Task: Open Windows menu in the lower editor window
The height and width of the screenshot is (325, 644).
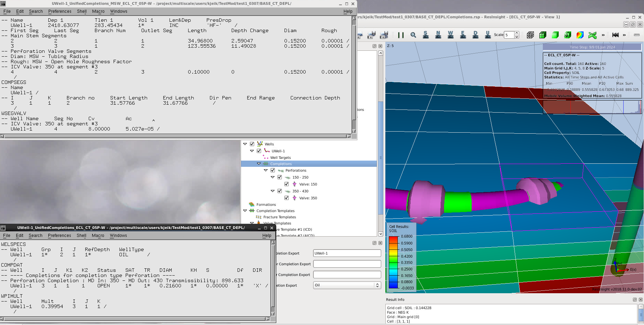Action: (118, 236)
